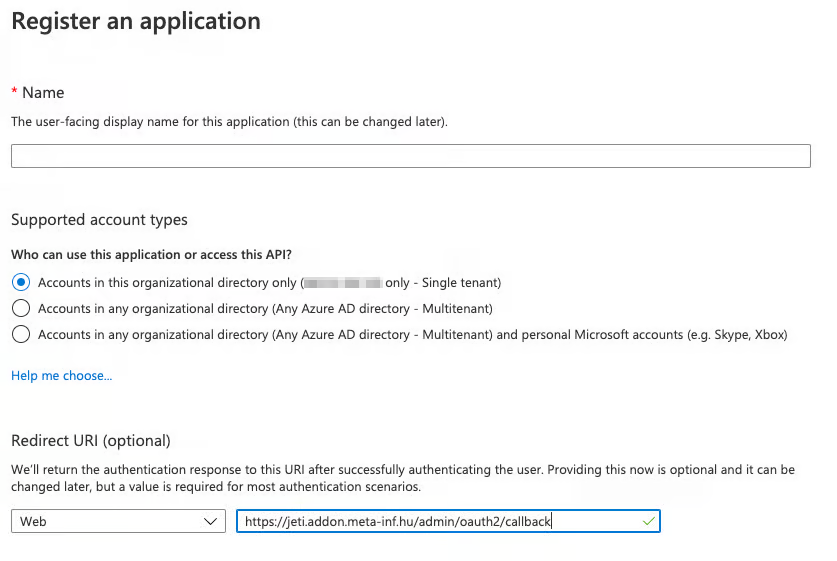
Task: Click the Redirect URI (optional) heading
Action: pyautogui.click(x=91, y=440)
